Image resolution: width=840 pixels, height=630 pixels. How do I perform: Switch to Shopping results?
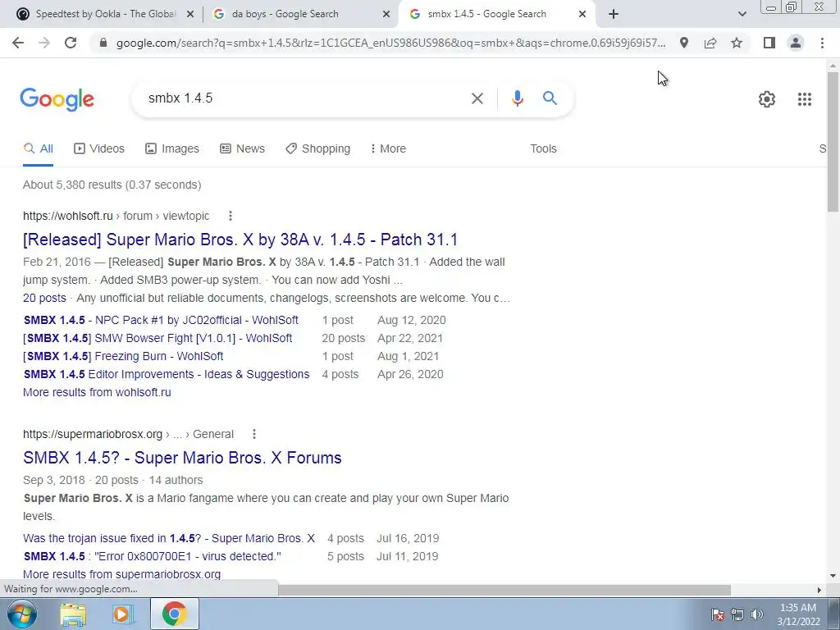(317, 149)
